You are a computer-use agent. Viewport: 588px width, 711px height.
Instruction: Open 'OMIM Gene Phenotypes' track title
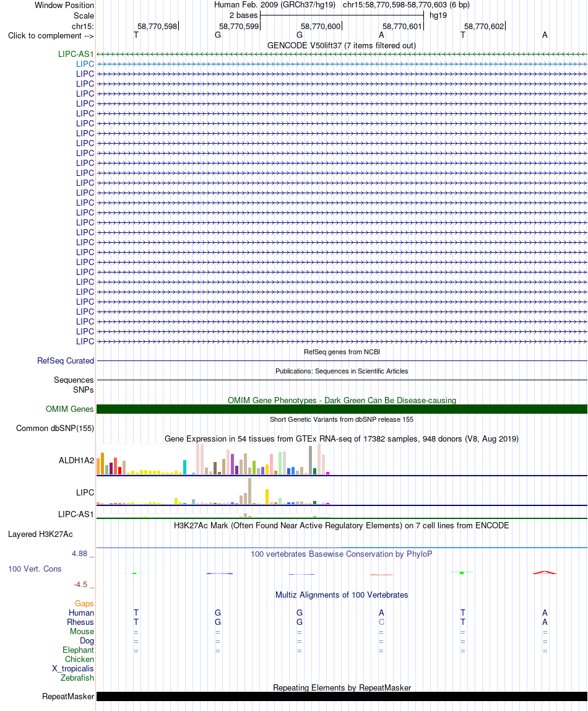click(x=342, y=400)
